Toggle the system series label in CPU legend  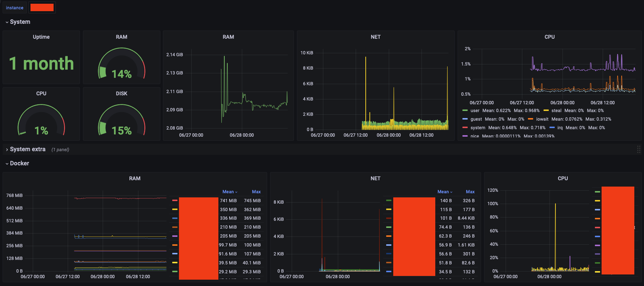pyautogui.click(x=478, y=128)
